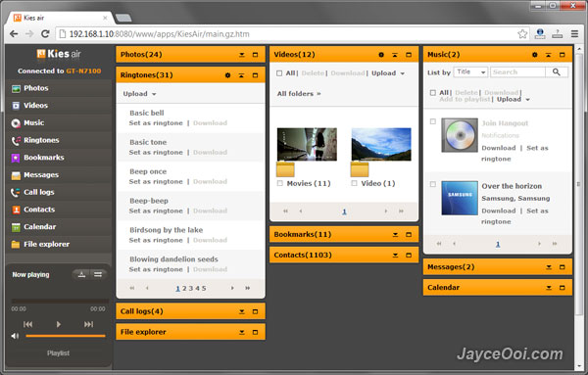Click the Music search magnifier icon
The image size is (588, 375).
coord(556,71)
